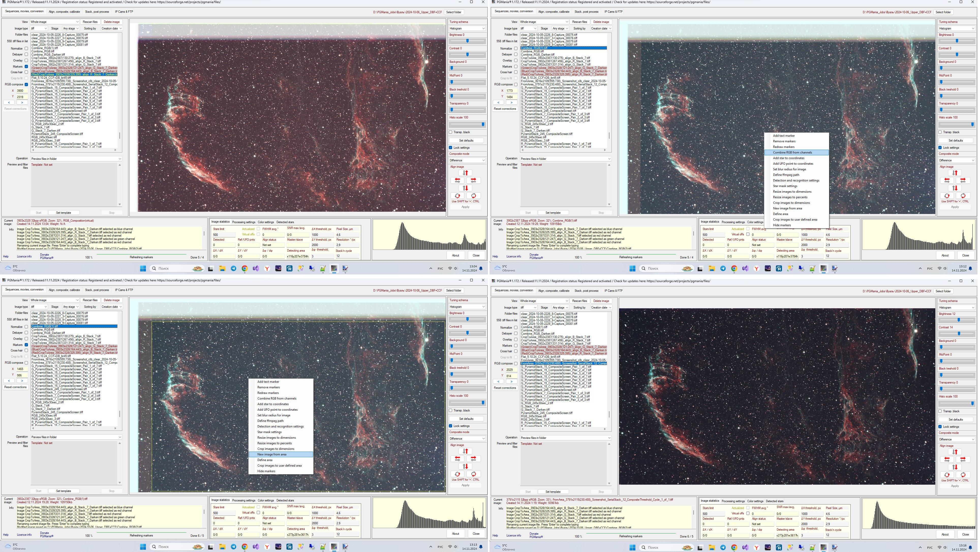Click shift-up align arrow in window clocked 13:04
980x552 pixels.
tap(465, 173)
